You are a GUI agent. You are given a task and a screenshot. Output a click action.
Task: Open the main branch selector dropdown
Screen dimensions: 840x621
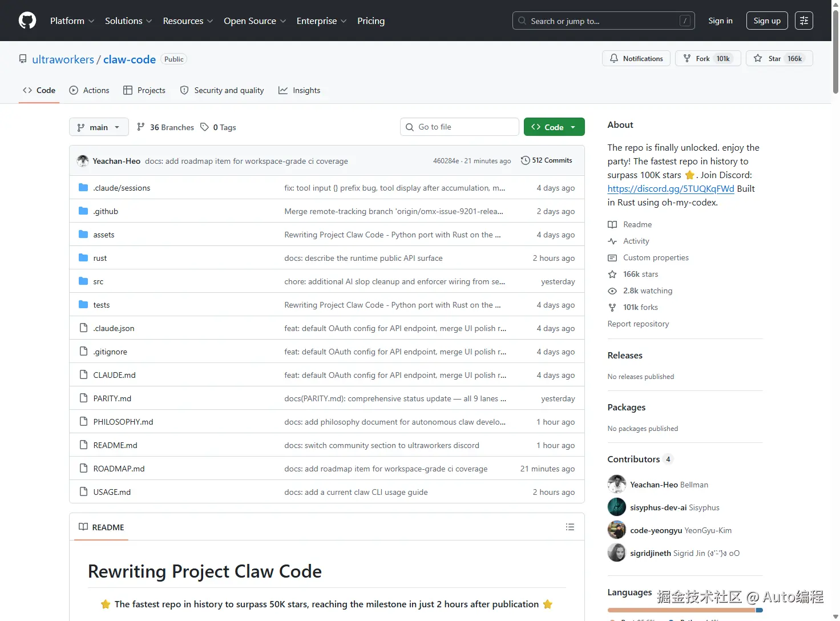[x=99, y=127]
